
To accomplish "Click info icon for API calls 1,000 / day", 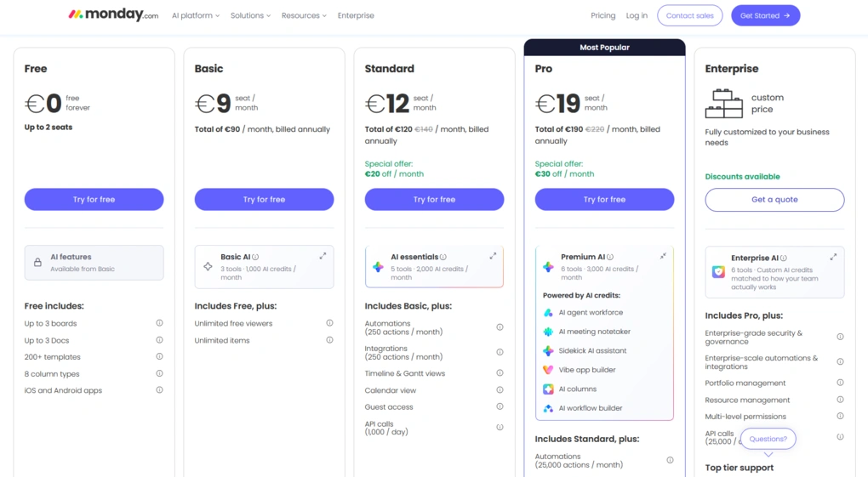I will point(500,427).
